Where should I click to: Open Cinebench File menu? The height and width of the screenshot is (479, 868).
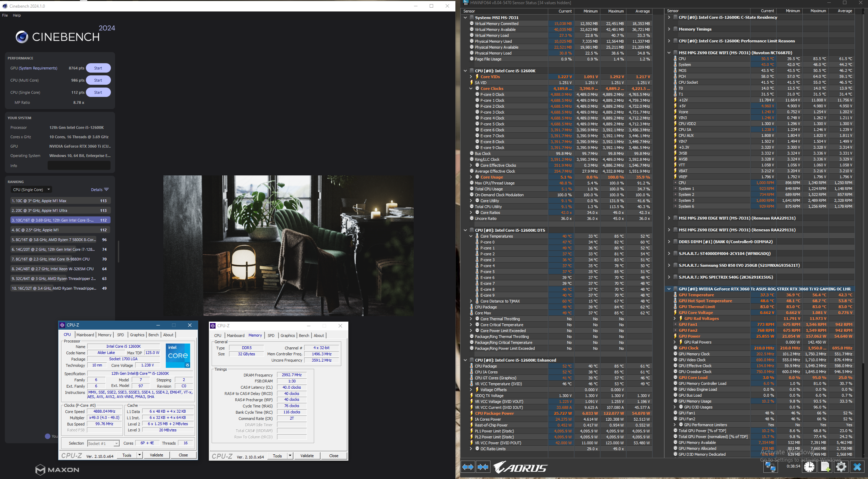point(5,15)
